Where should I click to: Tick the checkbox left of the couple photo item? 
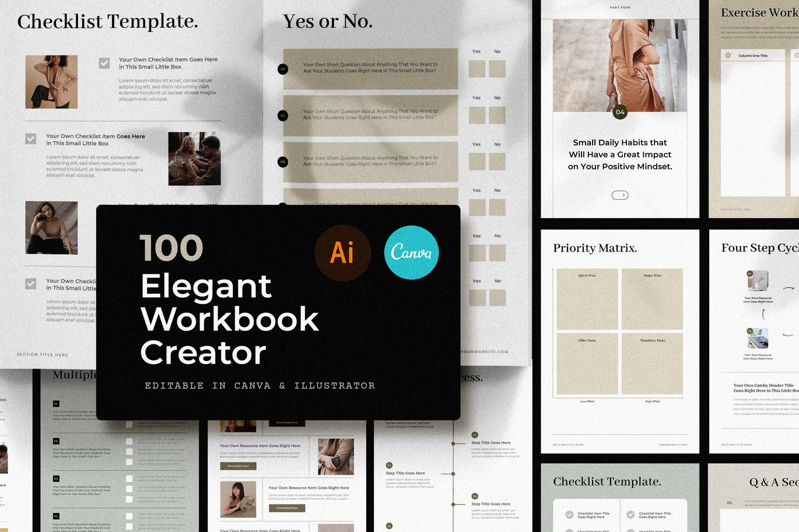[31, 139]
